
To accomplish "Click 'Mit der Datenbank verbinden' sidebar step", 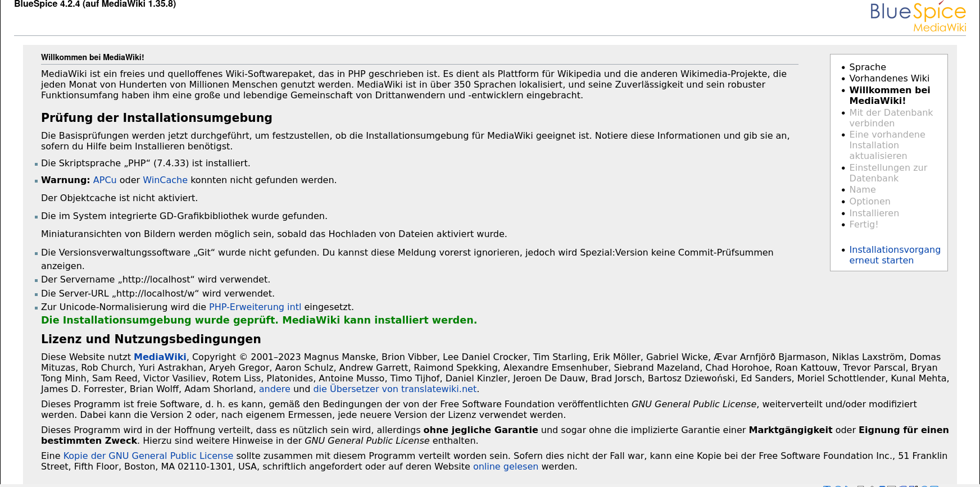I will click(891, 118).
